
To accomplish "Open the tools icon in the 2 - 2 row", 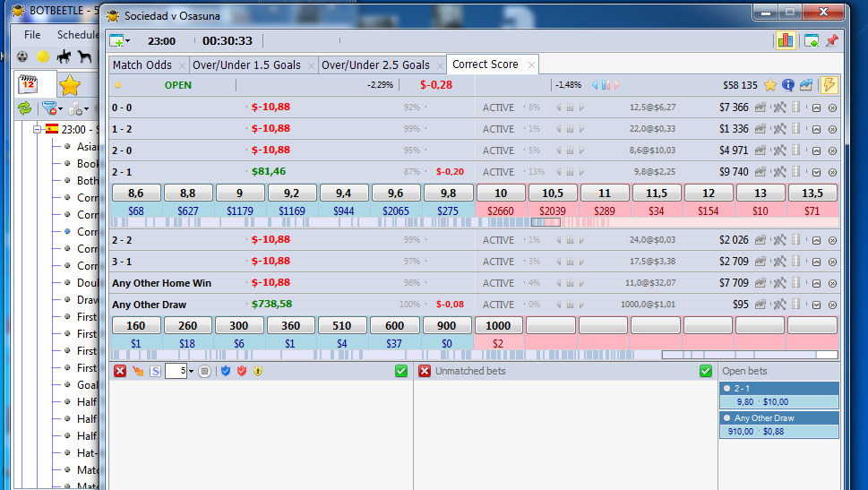I will pos(779,240).
